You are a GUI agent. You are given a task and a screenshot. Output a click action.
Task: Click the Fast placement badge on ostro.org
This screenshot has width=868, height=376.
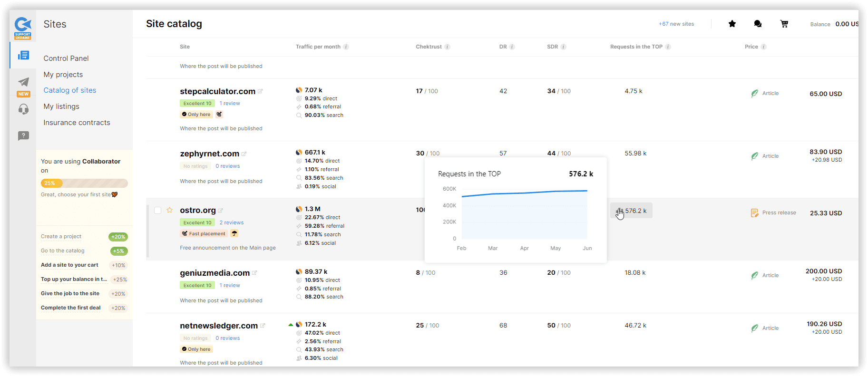pos(204,233)
